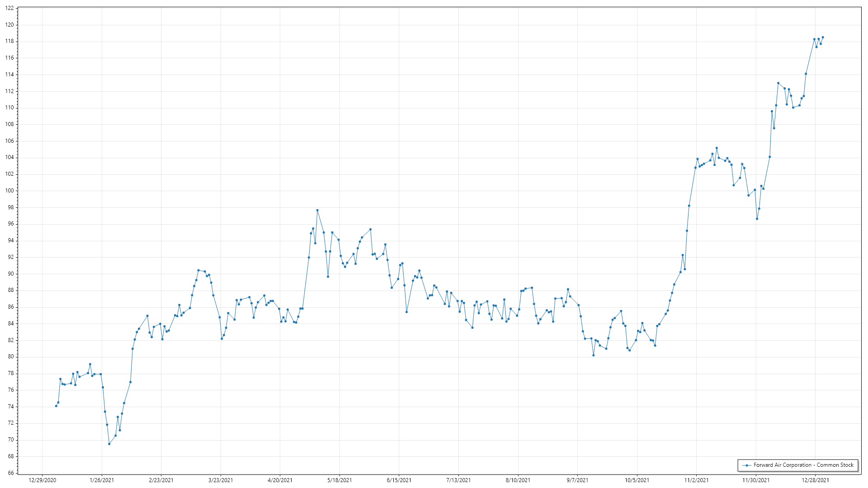This screenshot has height=488, width=868.
Task: Click the 84 price label on the y-axis
Action: [x=11, y=324]
